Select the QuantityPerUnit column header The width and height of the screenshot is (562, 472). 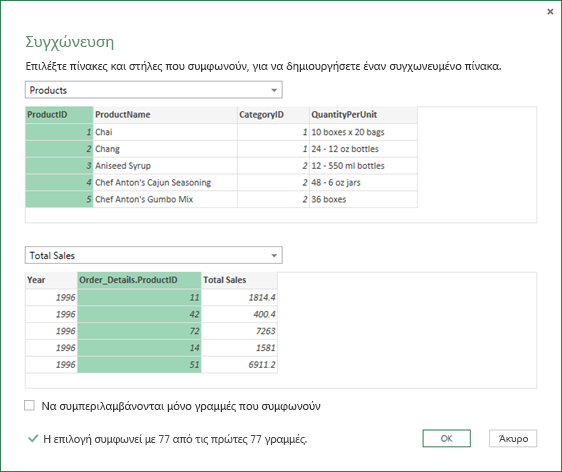pyautogui.click(x=363, y=115)
